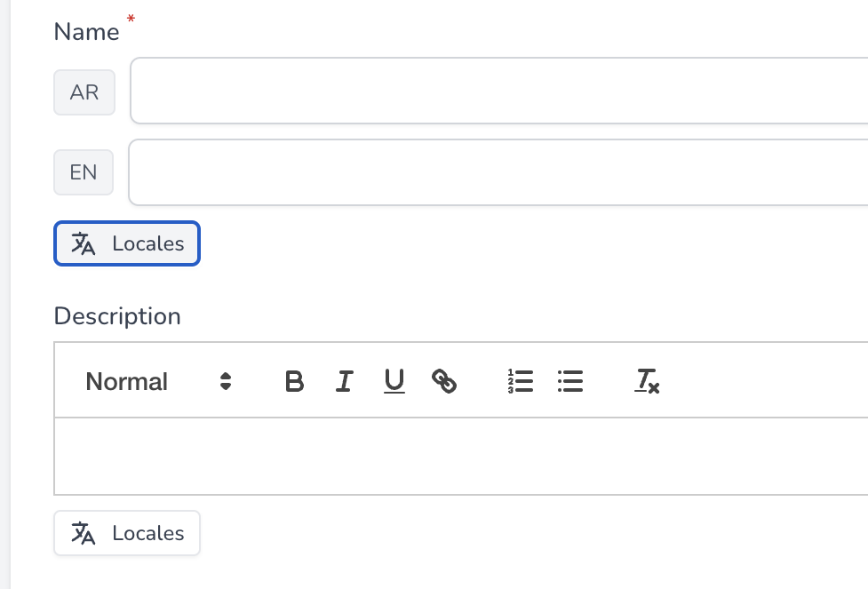The width and height of the screenshot is (868, 589).
Task: Click the Description field label
Action: [x=117, y=316]
